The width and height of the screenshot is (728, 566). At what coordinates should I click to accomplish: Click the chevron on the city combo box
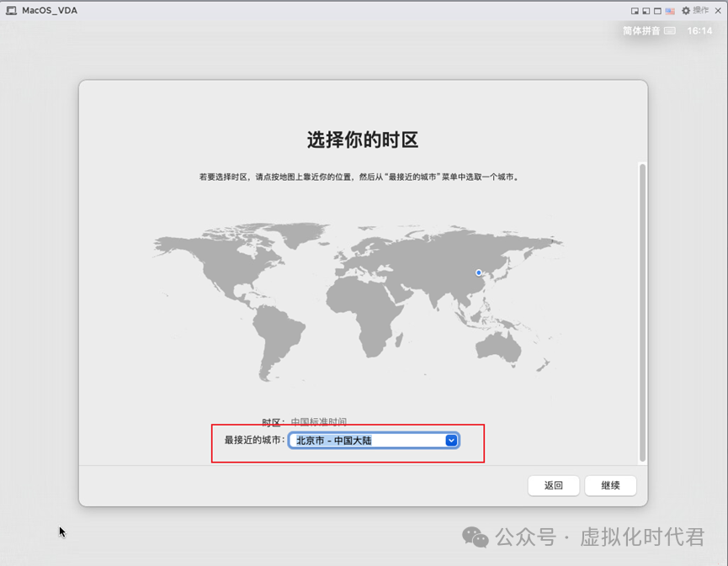tap(451, 440)
